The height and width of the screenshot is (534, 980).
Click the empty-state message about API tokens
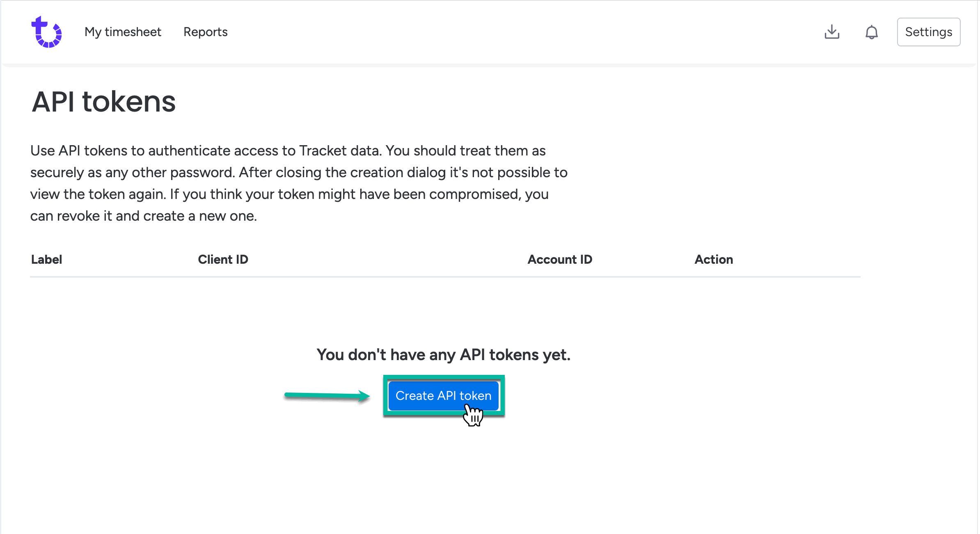click(443, 354)
